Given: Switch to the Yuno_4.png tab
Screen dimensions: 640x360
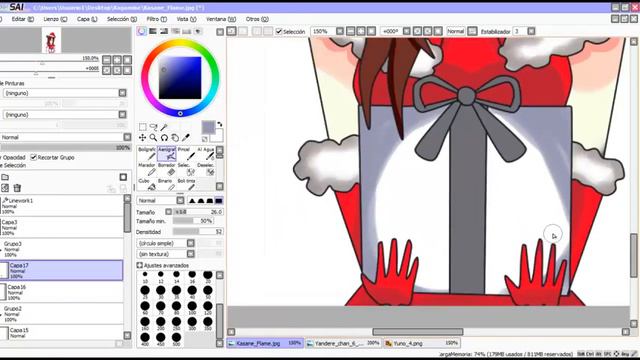Looking at the screenshot, I should click(422, 343).
